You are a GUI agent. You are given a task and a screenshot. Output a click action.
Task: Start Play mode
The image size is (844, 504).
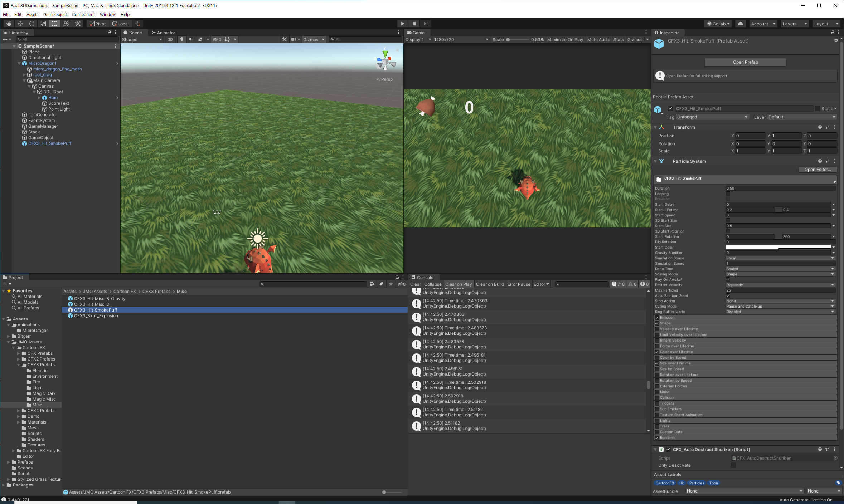403,24
